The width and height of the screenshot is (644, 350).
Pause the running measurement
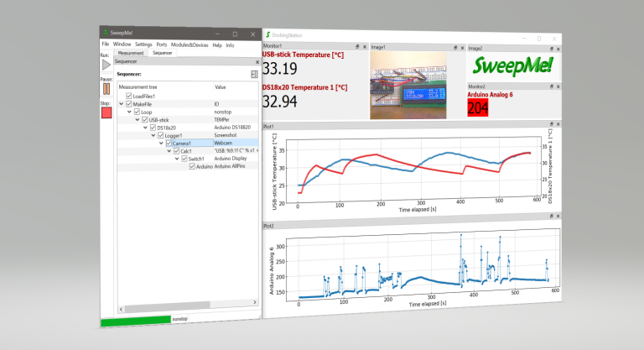(x=106, y=88)
